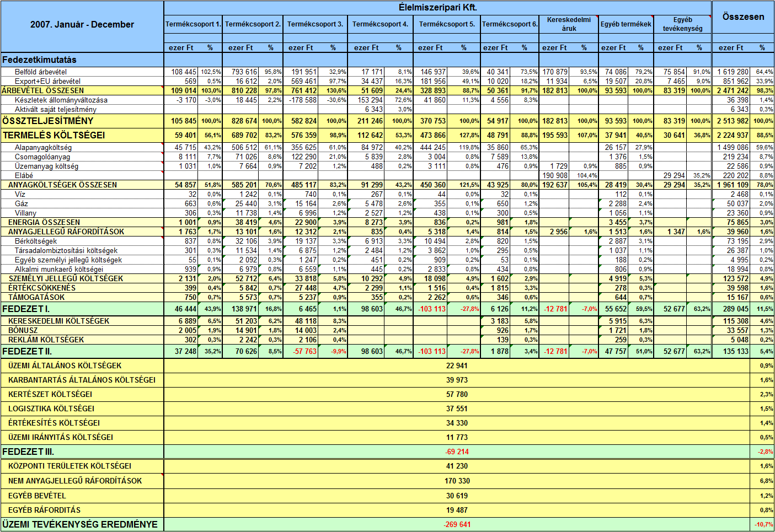The height and width of the screenshot is (532, 775).
Task: Click the 'ANYAGKÖLTSÉGEK ÖSSZESEN' row label
Action: (x=62, y=185)
